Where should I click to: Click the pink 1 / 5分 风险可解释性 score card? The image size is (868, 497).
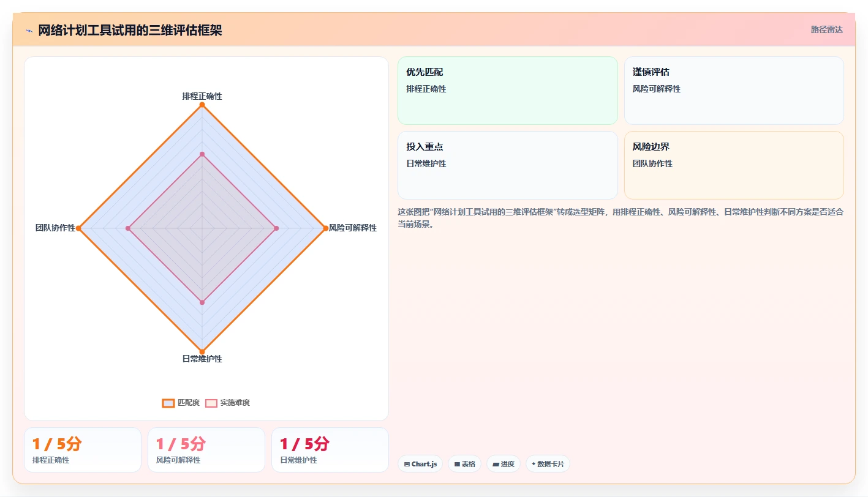pos(206,450)
